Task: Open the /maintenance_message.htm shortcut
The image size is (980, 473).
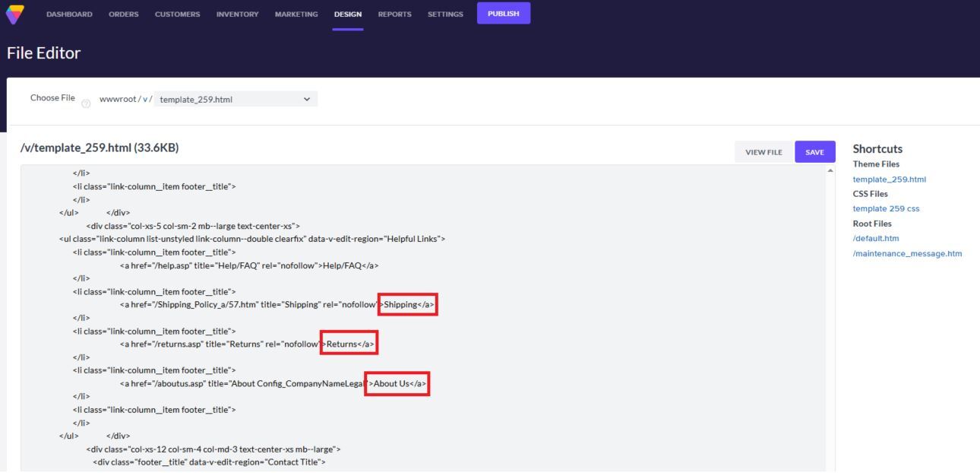Action: pyautogui.click(x=907, y=253)
